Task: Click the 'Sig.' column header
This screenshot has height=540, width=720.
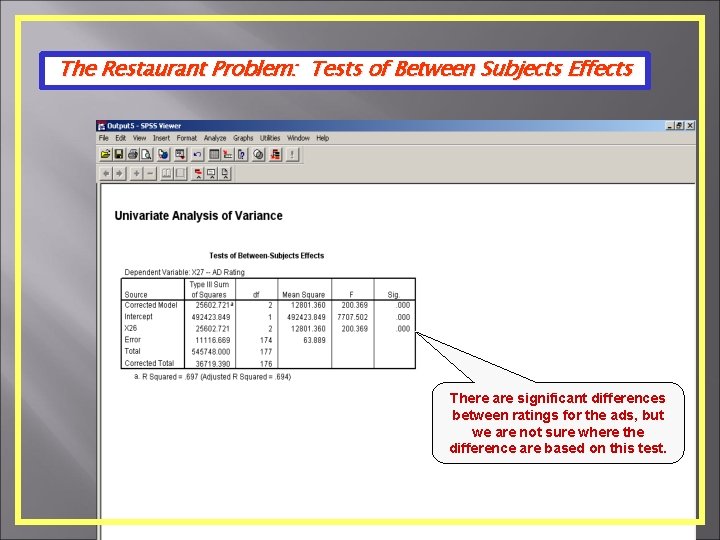Action: (394, 295)
